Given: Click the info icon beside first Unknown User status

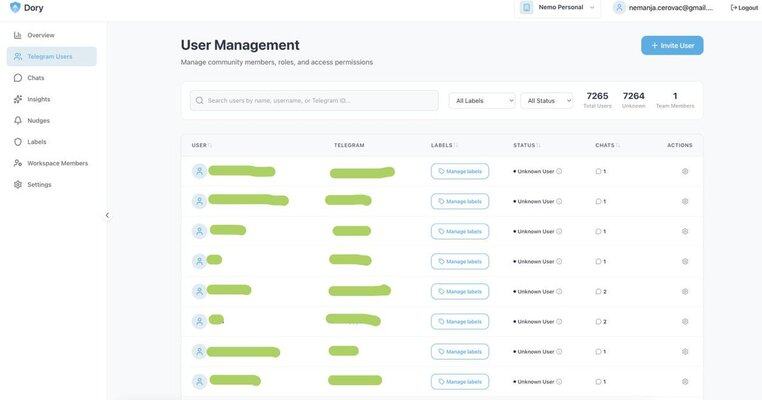Looking at the screenshot, I should (x=559, y=171).
